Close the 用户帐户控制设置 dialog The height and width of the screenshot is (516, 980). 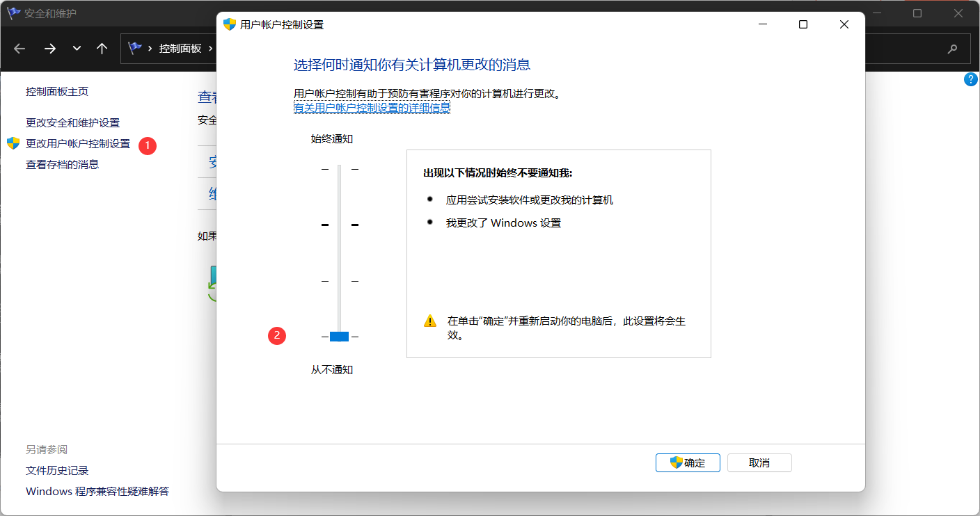844,24
